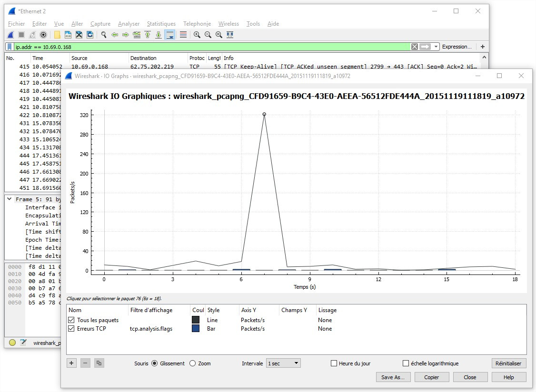Open the capture options gear icon
Screen dimensions: 536x392
click(x=43, y=34)
